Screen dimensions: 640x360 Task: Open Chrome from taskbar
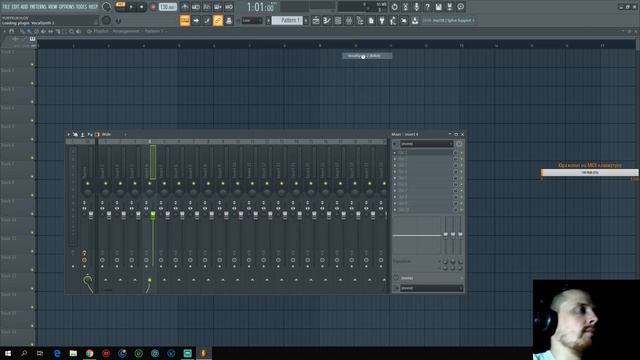click(x=89, y=353)
